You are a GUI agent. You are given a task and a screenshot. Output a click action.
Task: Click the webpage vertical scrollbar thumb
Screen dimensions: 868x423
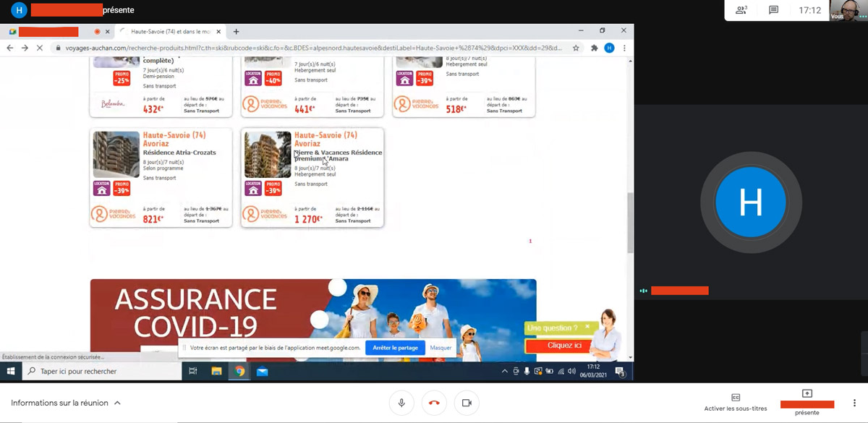point(630,222)
